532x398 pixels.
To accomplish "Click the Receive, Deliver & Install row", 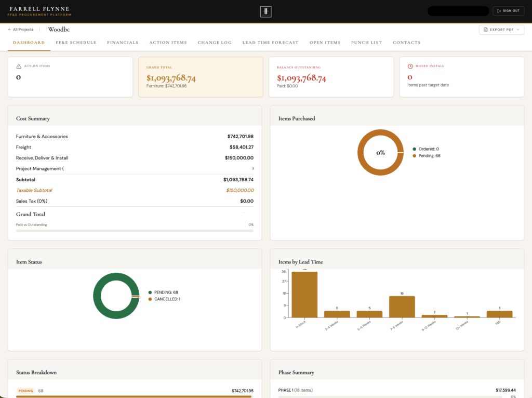I will tap(135, 158).
